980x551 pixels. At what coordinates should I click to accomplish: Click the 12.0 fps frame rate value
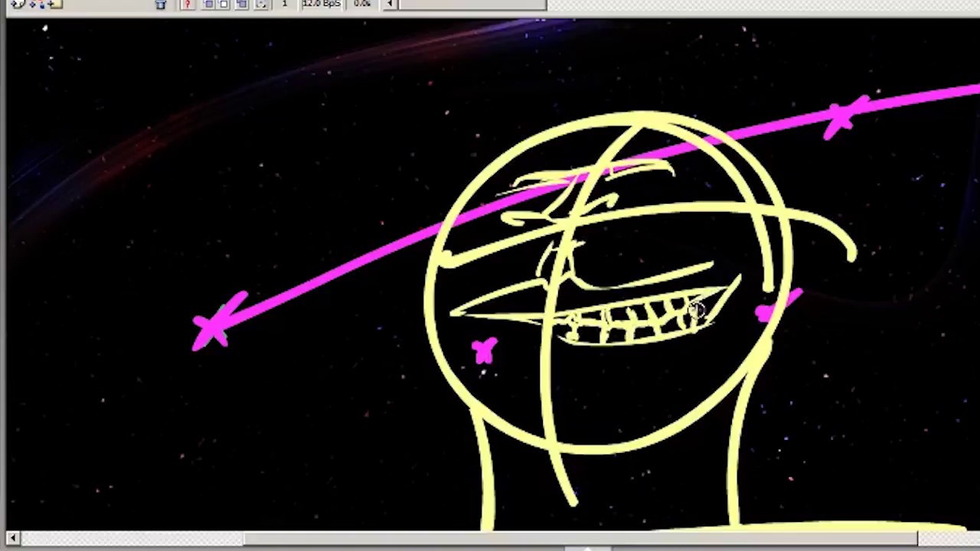(x=321, y=4)
